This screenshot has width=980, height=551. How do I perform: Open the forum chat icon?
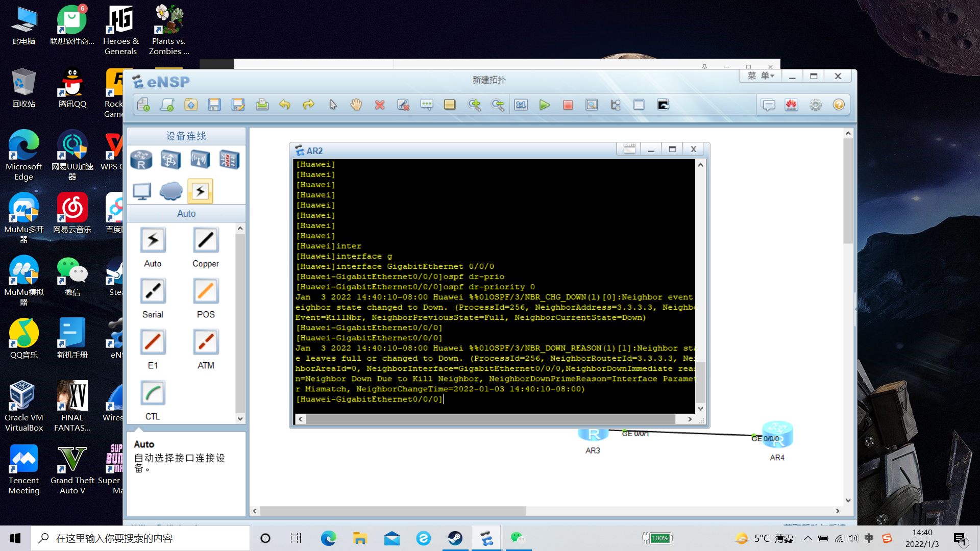[768, 105]
